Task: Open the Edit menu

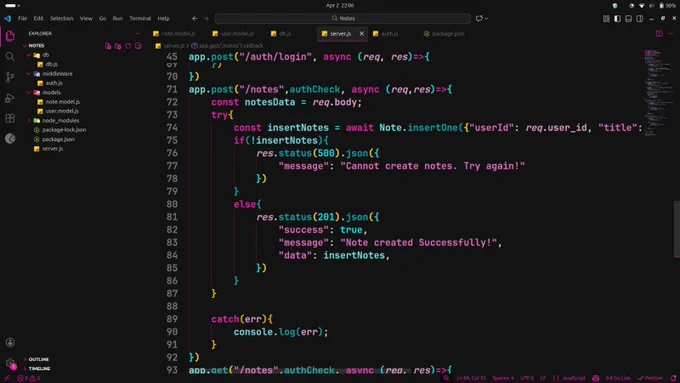Action: coord(39,19)
